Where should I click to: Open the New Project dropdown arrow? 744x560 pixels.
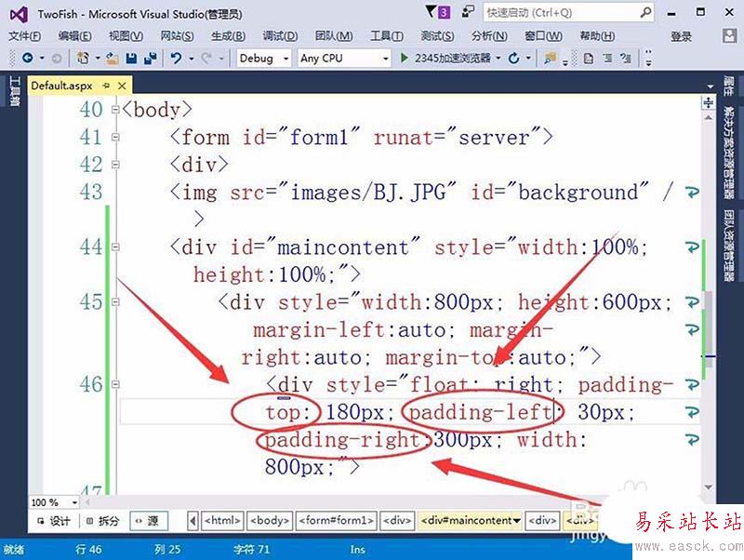tap(98, 59)
